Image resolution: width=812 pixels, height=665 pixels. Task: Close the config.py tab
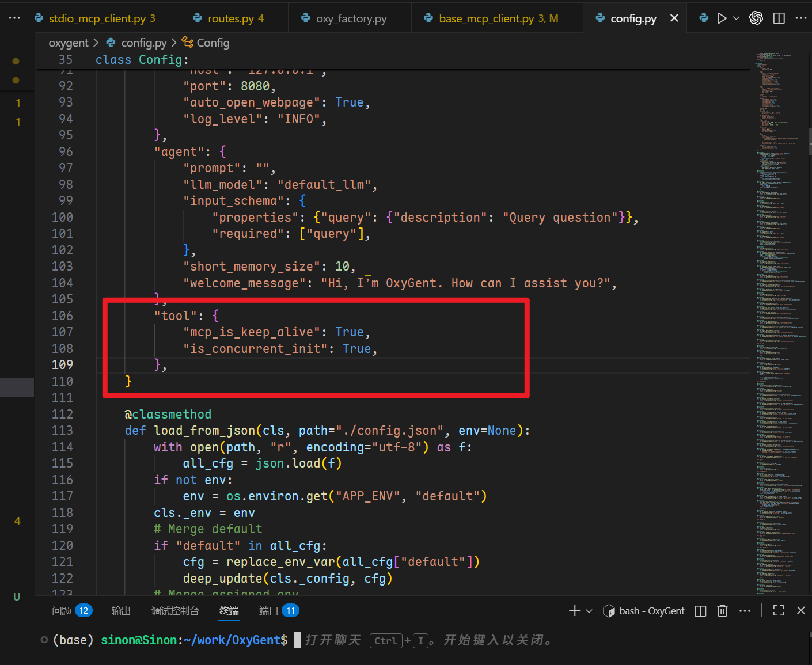click(x=674, y=18)
